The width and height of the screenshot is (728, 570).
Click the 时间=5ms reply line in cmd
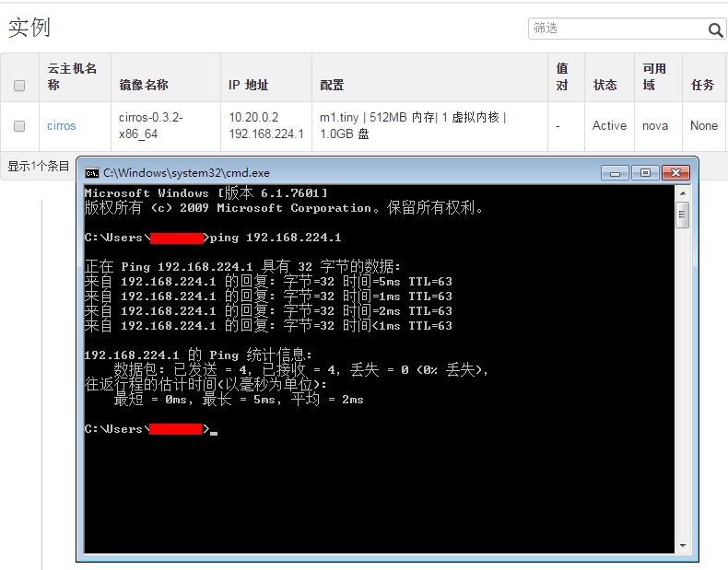[x=268, y=282]
